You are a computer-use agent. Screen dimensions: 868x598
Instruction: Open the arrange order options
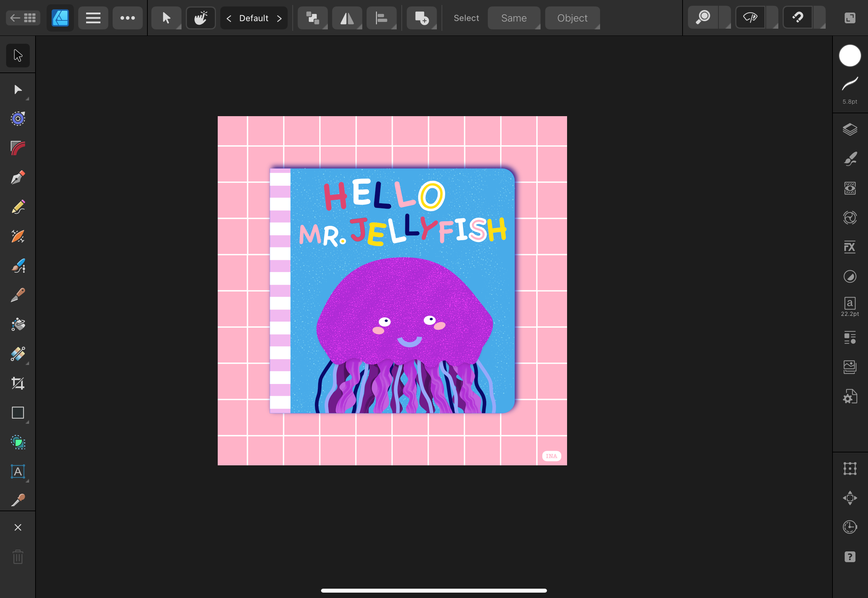click(312, 18)
